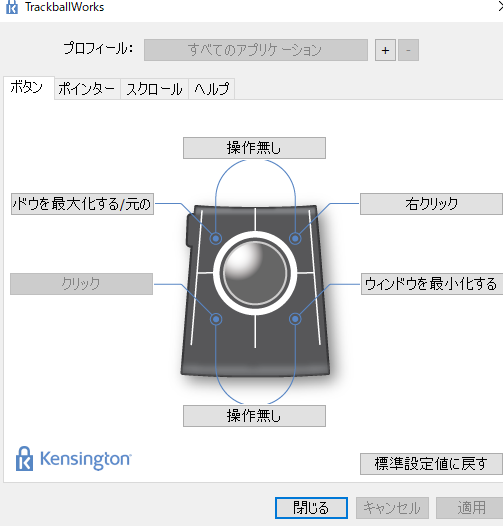Click the Kensington logo
503x526 pixels.
(74, 459)
